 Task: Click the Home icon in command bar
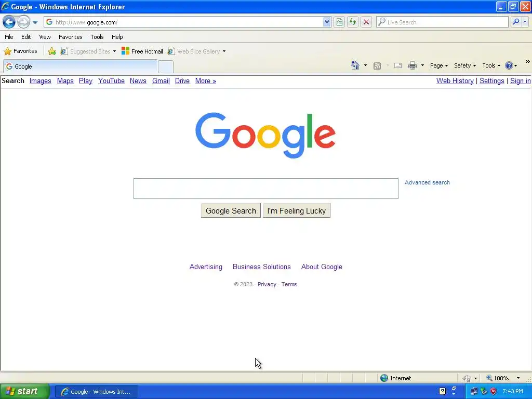point(355,65)
